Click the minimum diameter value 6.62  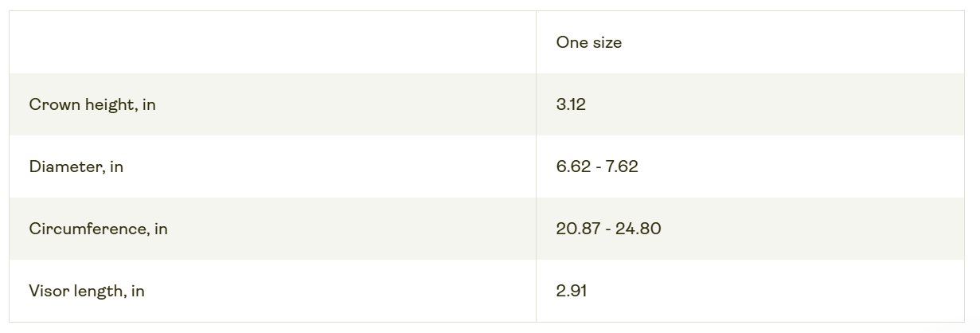pyautogui.click(x=573, y=166)
